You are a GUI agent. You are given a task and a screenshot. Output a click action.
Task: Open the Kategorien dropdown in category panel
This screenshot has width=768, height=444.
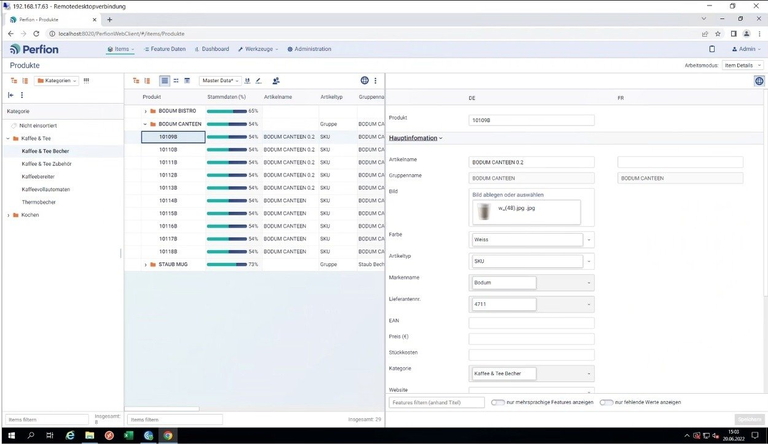[57, 81]
